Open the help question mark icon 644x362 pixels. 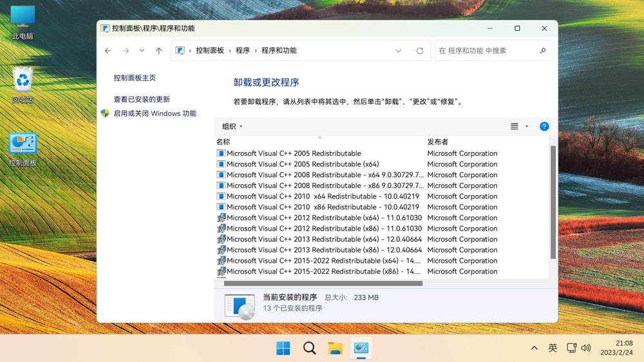(x=544, y=127)
